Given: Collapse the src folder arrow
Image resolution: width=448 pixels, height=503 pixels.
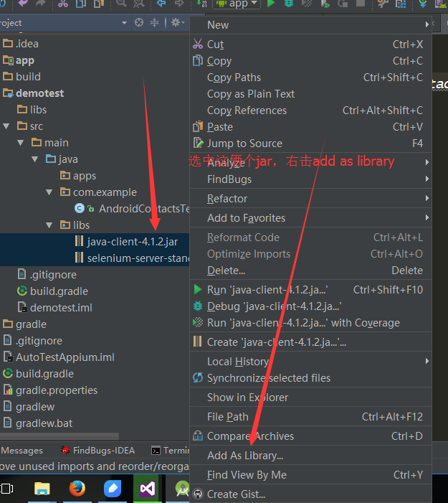Looking at the screenshot, I should pyautogui.click(x=6, y=126).
